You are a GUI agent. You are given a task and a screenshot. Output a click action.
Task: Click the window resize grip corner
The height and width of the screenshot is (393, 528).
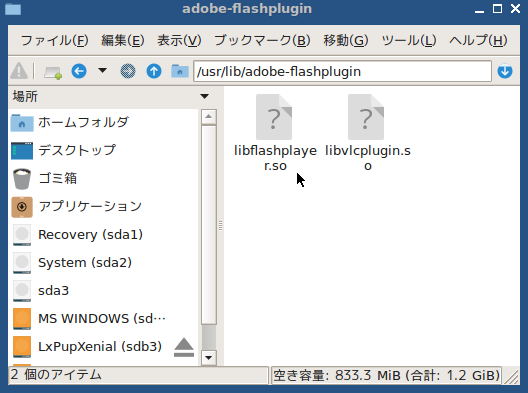tap(512, 376)
